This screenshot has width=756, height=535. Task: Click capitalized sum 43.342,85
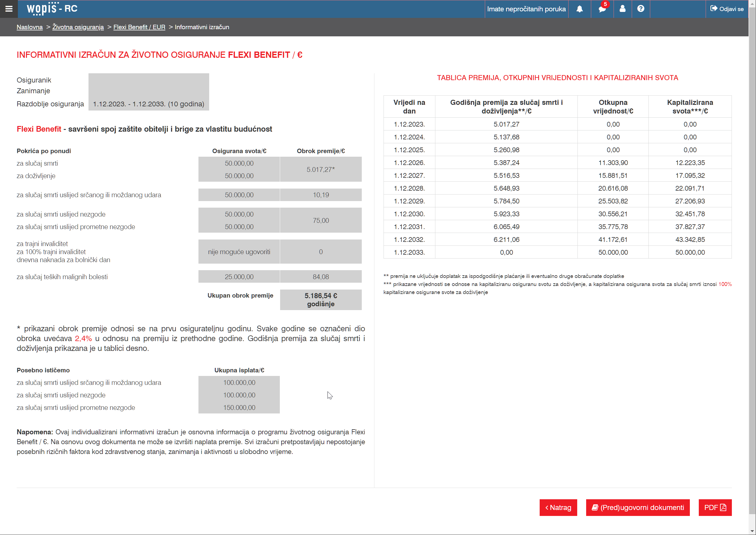690,239
